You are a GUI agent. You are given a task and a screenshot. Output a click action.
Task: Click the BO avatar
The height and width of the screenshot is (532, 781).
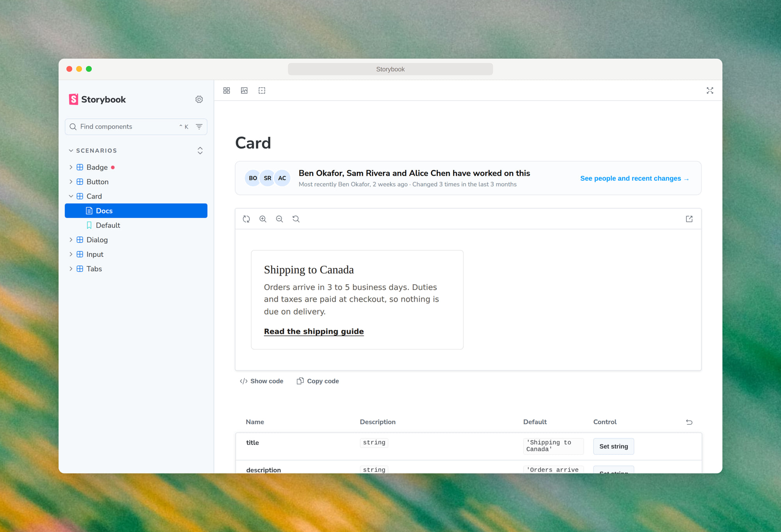[x=253, y=178]
